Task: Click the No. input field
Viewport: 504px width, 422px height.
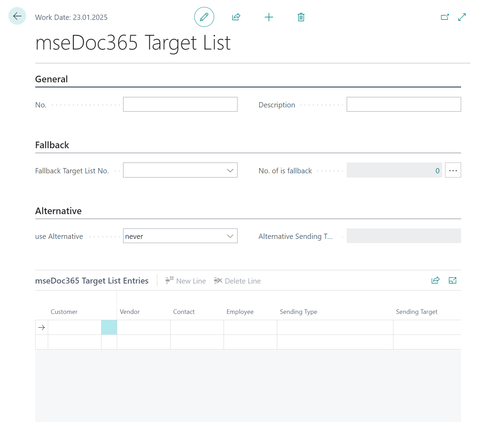Action: click(180, 105)
